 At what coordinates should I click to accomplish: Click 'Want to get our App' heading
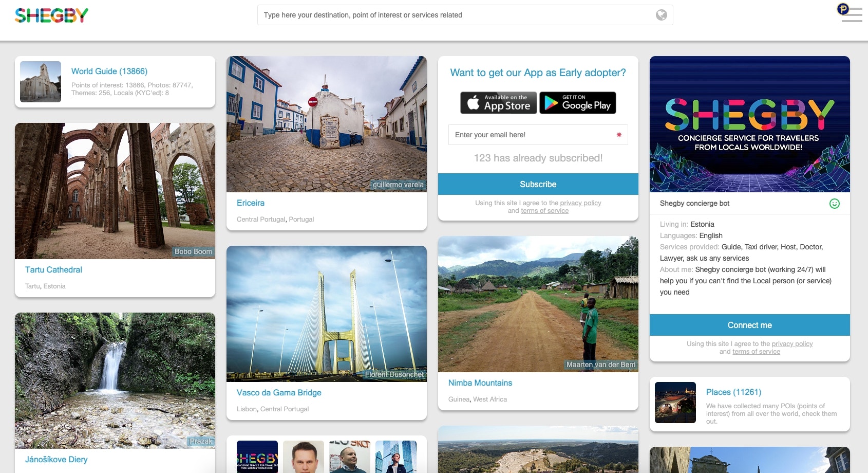coord(538,73)
